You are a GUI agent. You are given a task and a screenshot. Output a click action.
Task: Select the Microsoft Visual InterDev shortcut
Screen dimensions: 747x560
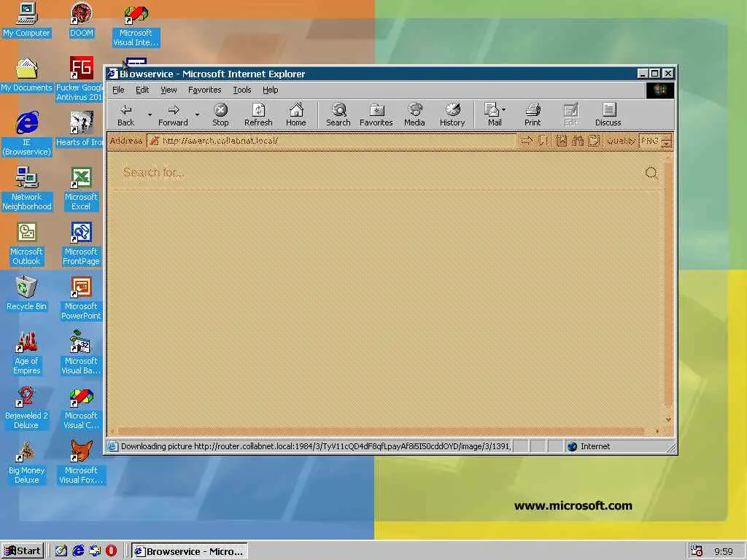136,26
